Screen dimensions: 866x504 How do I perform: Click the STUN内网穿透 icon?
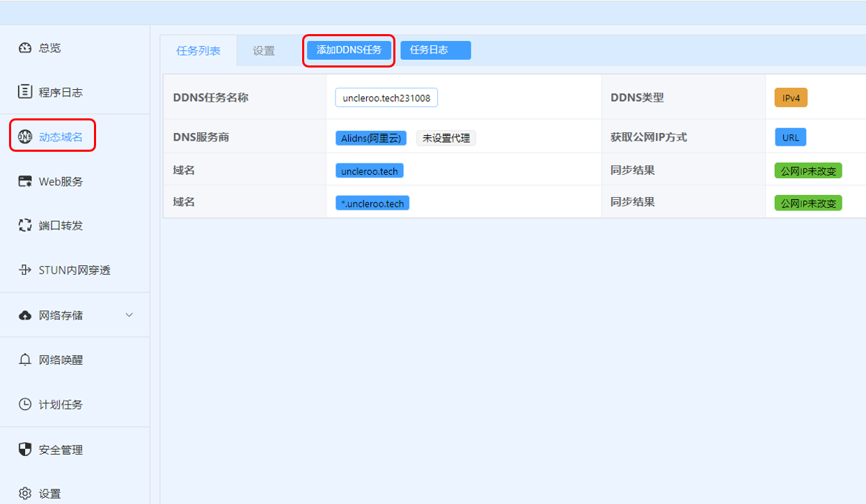tap(25, 270)
